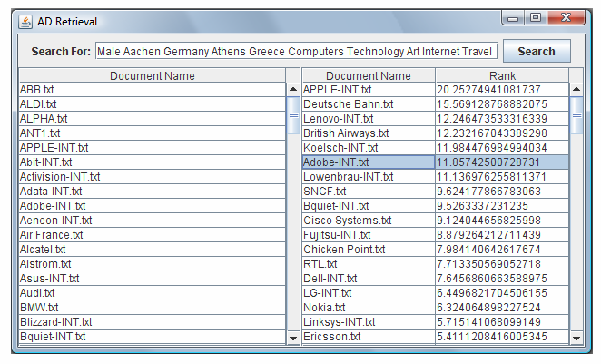Select Adobe-INT.txt in the left list
The height and width of the screenshot is (364, 601).
(153, 206)
